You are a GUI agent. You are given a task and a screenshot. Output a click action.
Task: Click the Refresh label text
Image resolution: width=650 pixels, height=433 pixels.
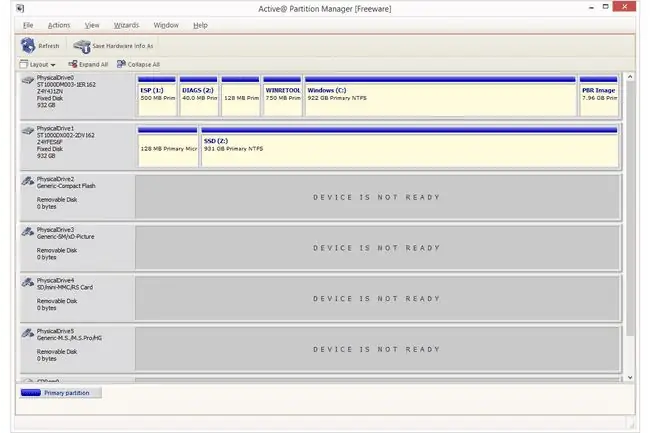tap(49, 46)
